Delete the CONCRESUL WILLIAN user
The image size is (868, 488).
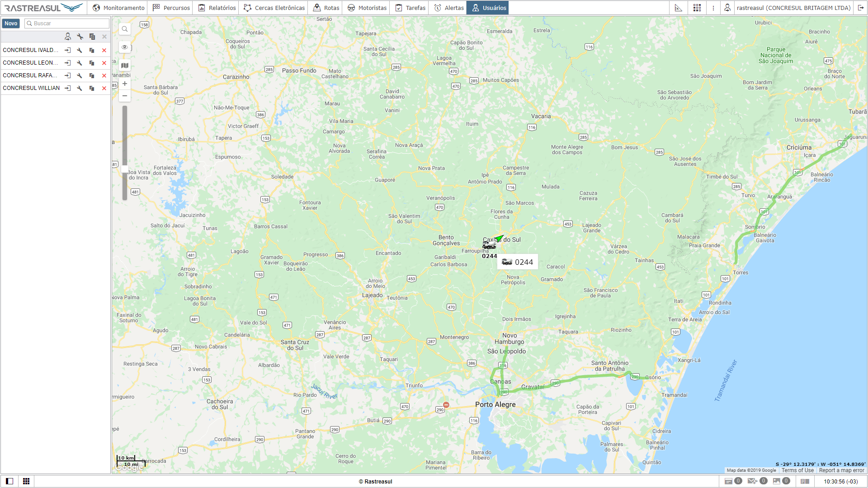(x=104, y=88)
